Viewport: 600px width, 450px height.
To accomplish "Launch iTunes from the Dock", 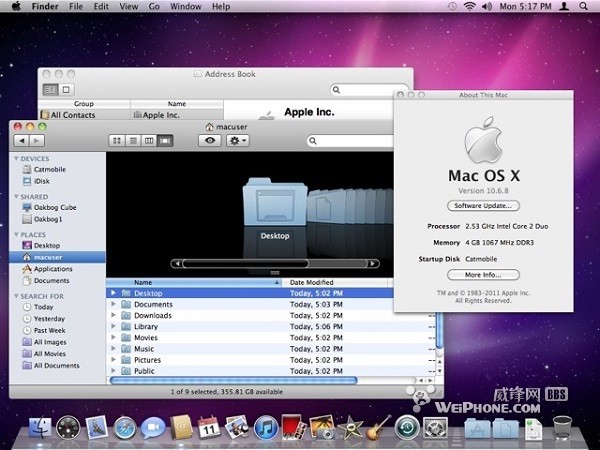I will click(266, 427).
